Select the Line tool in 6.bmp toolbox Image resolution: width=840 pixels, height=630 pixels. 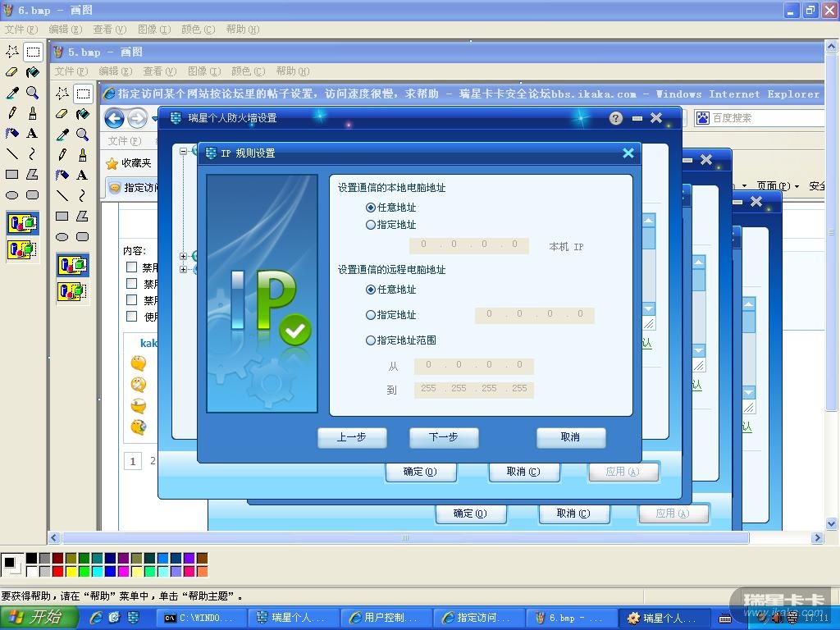11,153
